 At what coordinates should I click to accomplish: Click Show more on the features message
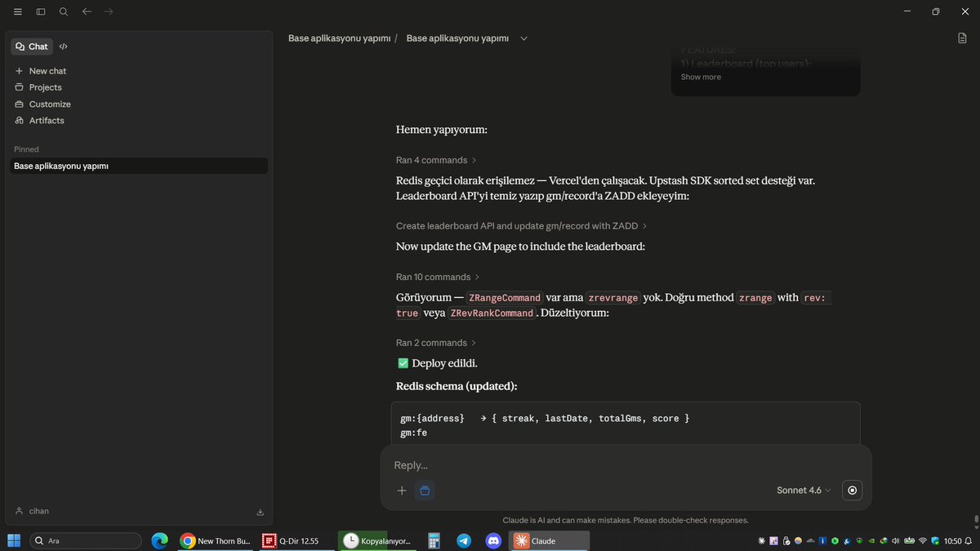[x=700, y=77]
